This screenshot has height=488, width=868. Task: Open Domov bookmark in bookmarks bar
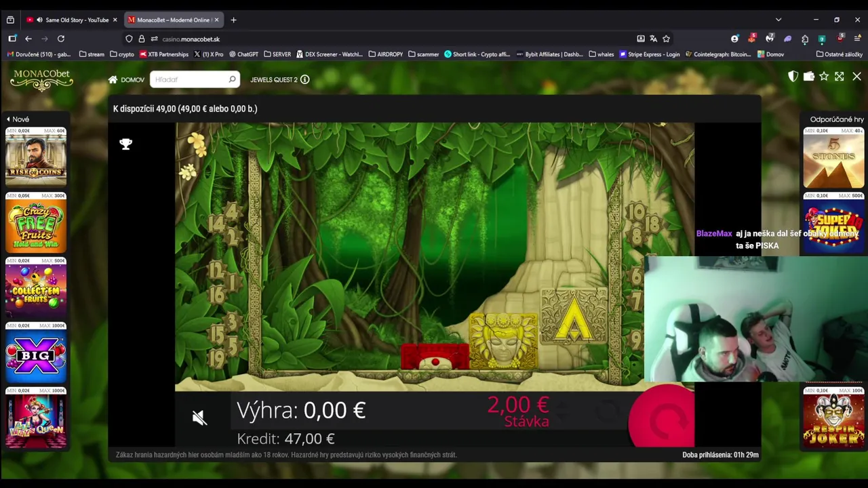click(770, 54)
